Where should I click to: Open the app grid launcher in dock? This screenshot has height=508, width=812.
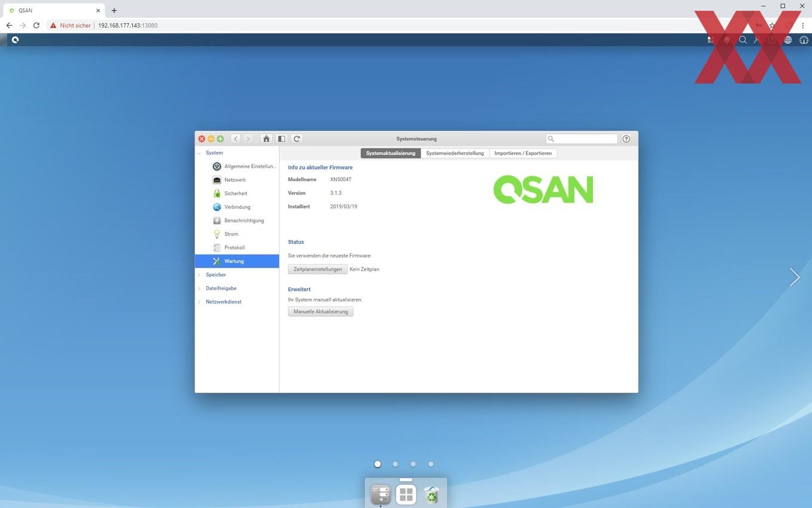406,494
